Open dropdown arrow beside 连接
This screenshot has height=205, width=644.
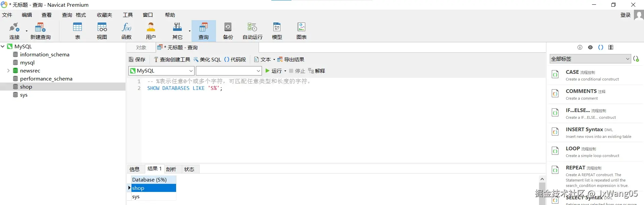coord(26,31)
